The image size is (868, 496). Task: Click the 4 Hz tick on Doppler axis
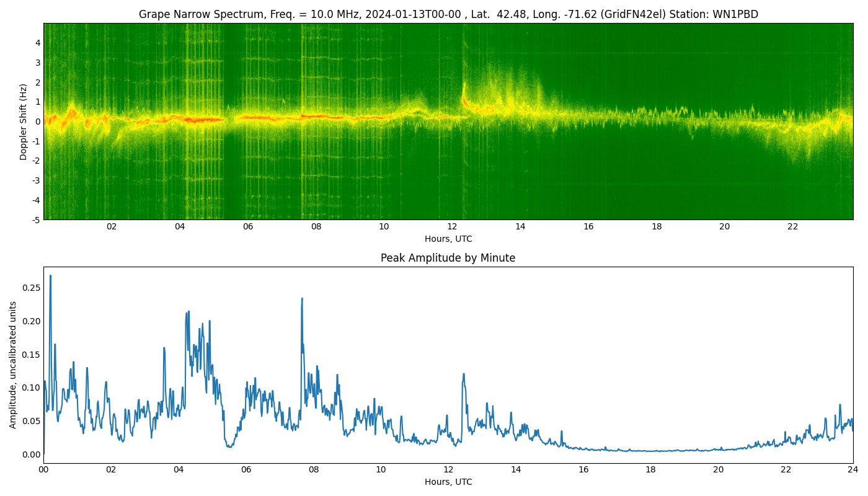click(38, 43)
